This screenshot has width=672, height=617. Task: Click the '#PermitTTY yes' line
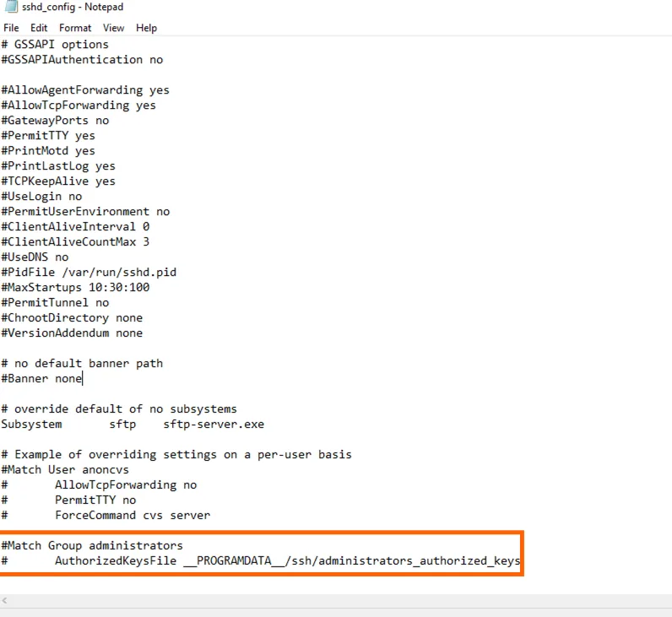point(48,136)
